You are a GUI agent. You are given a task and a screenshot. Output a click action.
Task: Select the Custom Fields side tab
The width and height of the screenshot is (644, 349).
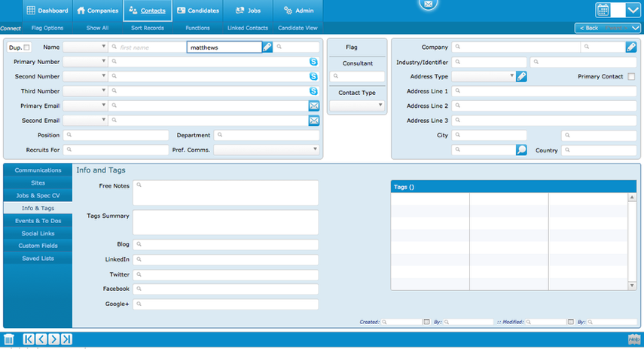point(38,246)
